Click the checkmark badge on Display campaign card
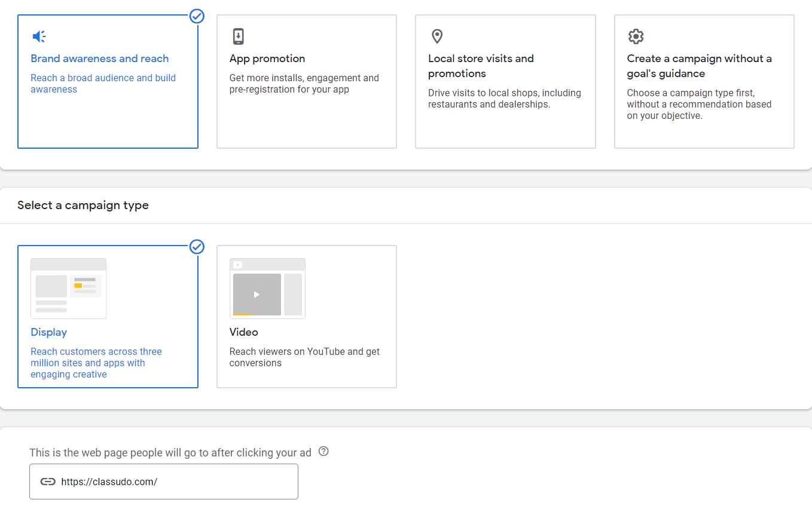The height and width of the screenshot is (512, 812). pos(197,247)
